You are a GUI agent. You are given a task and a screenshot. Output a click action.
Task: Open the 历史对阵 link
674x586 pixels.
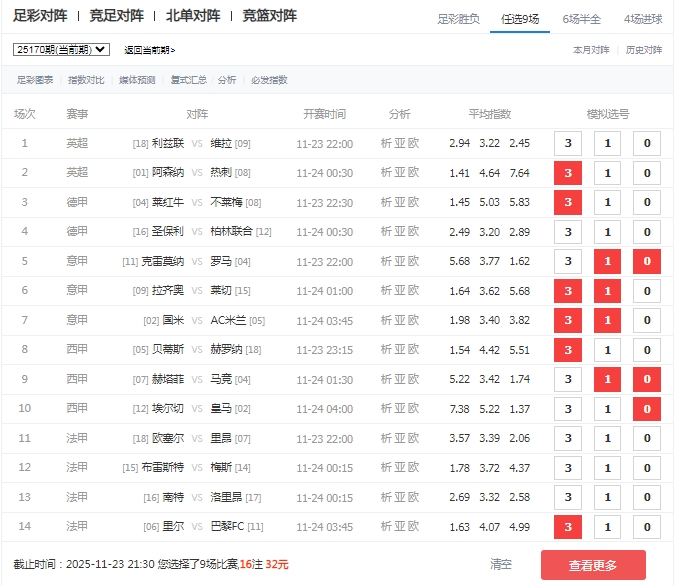pyautogui.click(x=643, y=49)
